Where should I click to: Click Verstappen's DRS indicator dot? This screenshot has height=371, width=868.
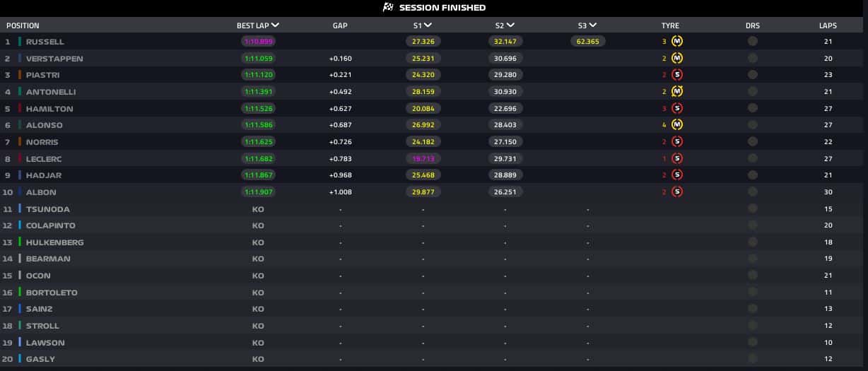pos(753,58)
